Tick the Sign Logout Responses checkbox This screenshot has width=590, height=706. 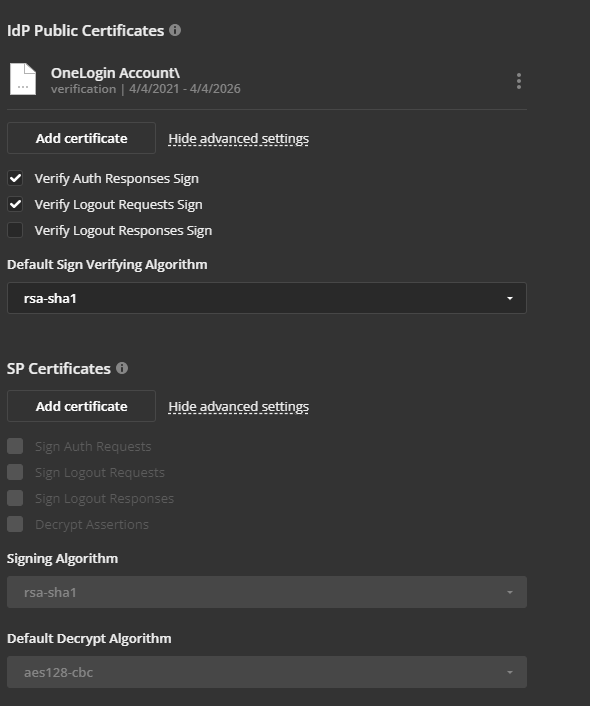pos(15,498)
